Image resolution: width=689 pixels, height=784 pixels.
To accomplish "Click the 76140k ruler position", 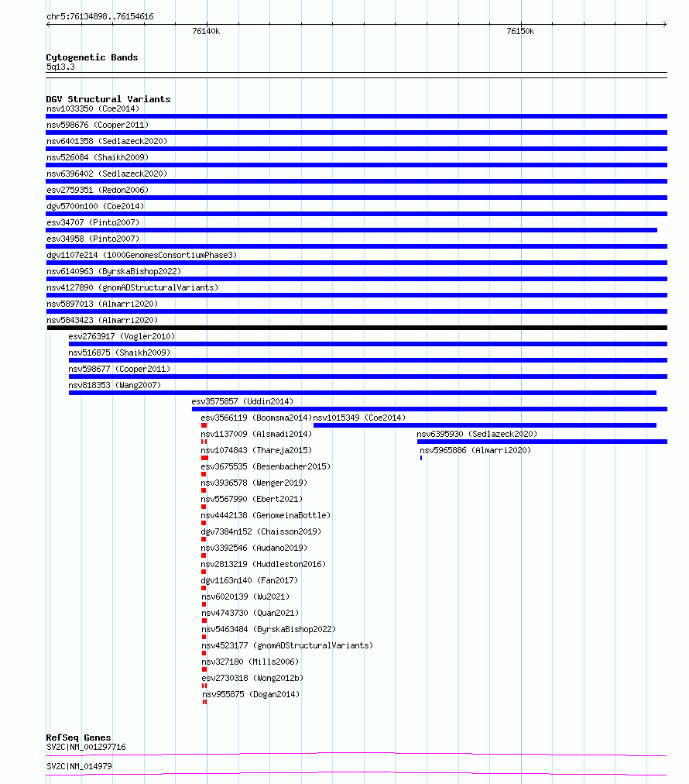I will pyautogui.click(x=206, y=31).
